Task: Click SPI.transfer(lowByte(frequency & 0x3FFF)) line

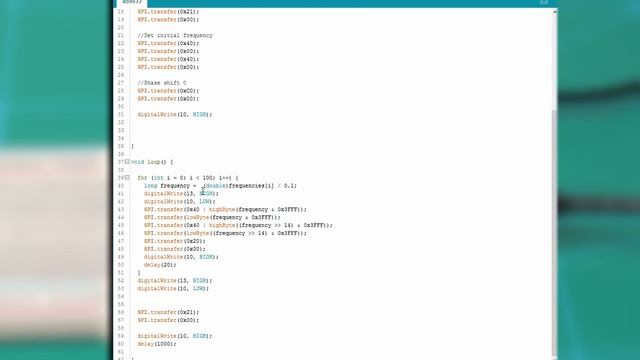Action: [212, 217]
